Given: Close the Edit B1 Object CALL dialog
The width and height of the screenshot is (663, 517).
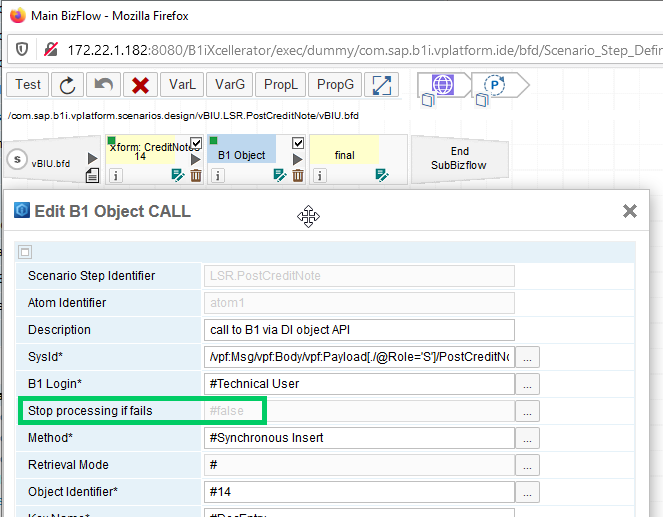Looking at the screenshot, I should pos(630,211).
